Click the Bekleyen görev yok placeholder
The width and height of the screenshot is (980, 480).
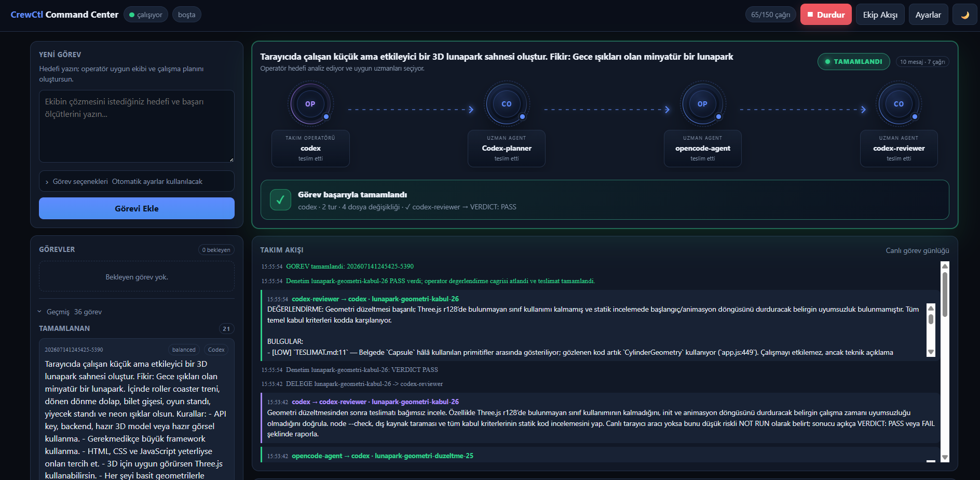click(137, 277)
